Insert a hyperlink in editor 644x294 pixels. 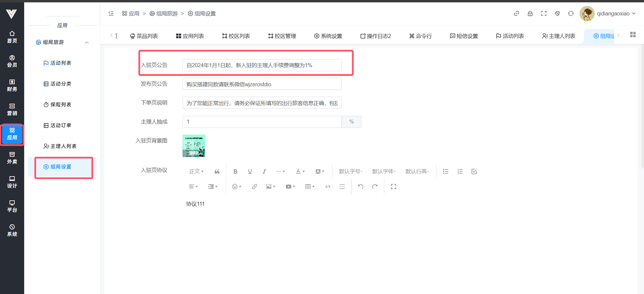point(254,187)
